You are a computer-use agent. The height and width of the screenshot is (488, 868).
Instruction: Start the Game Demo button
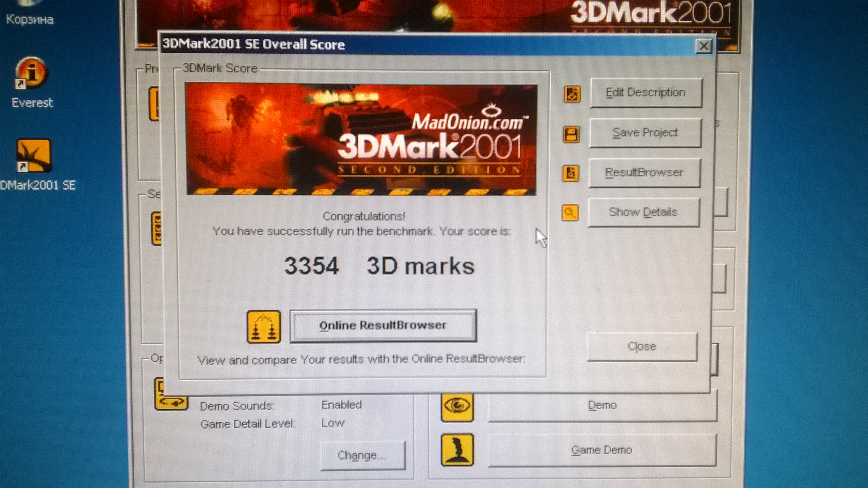(602, 450)
